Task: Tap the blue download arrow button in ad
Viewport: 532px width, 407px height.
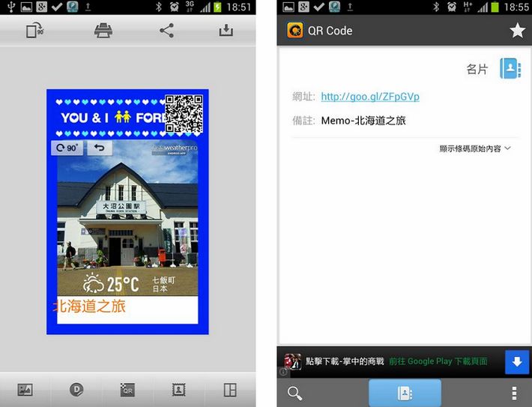Action: 517,362
